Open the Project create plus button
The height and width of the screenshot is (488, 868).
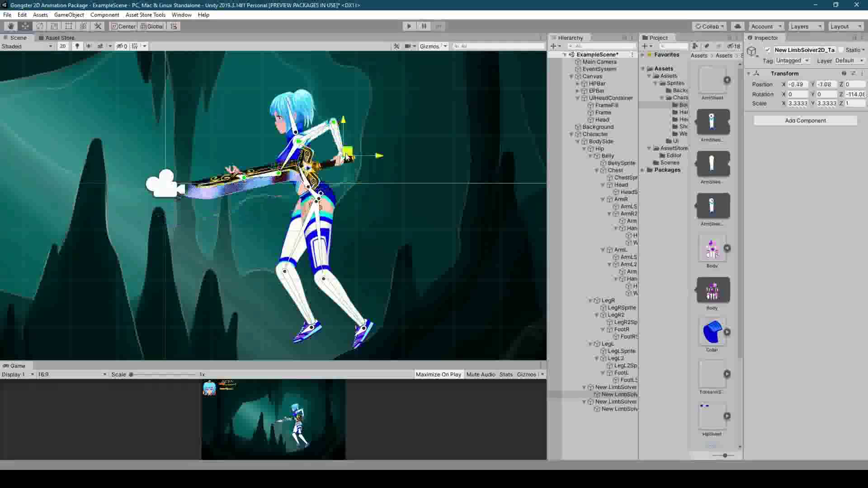(x=647, y=46)
